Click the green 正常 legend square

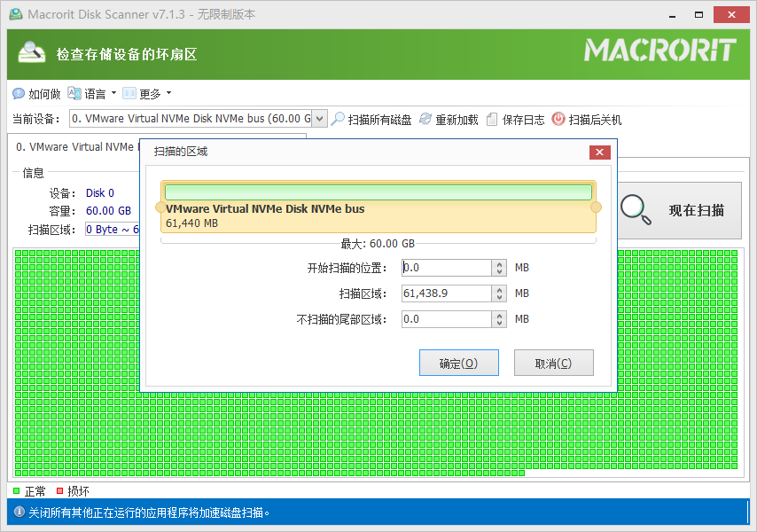click(17, 491)
